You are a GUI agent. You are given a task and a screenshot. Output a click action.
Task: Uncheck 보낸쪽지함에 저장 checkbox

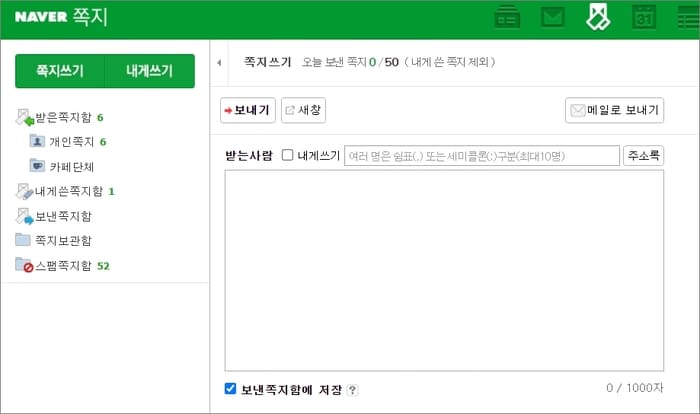pyautogui.click(x=230, y=389)
